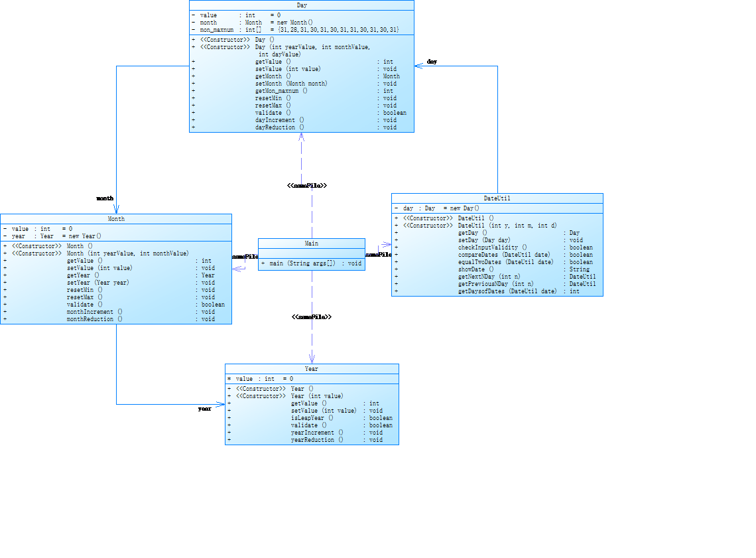756x558 pixels.
Task: Select the 'month' association label
Action: [105, 198]
